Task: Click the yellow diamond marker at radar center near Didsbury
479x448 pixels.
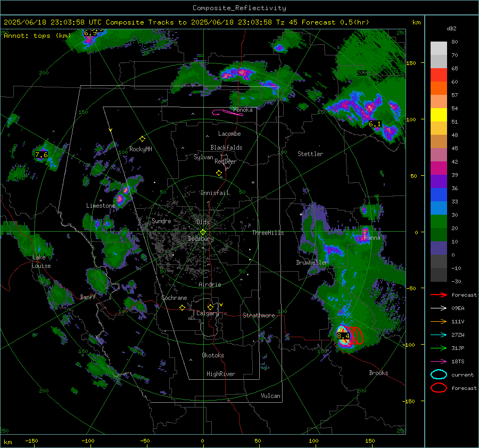Action: [x=203, y=232]
